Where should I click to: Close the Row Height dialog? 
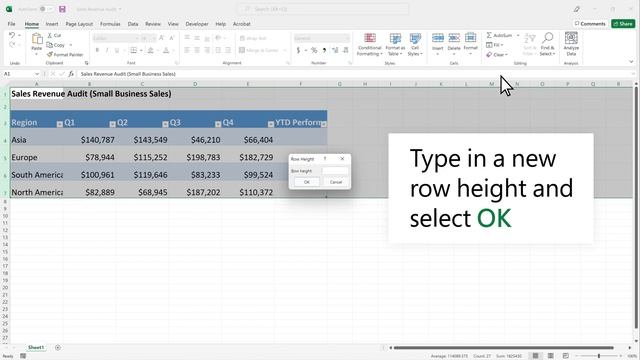[342, 159]
